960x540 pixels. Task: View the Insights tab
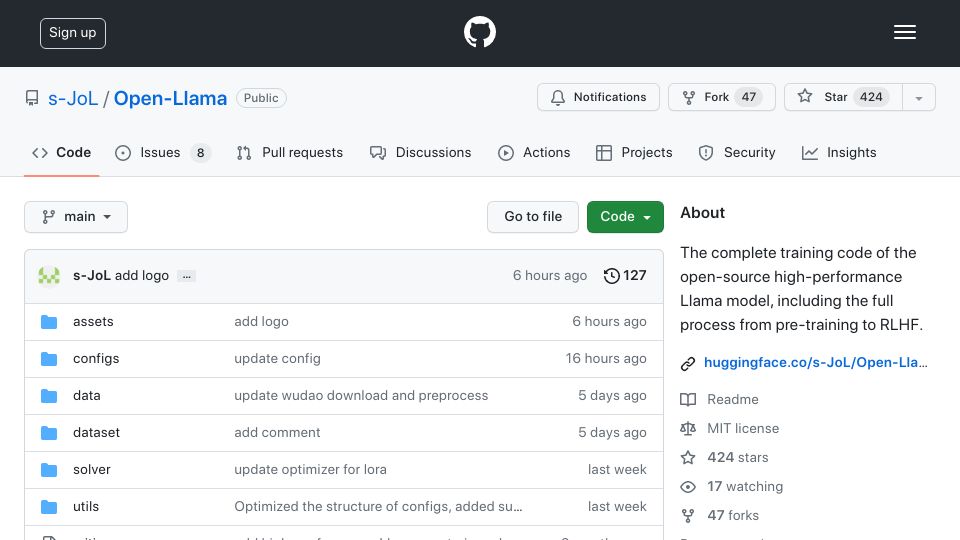click(x=839, y=152)
